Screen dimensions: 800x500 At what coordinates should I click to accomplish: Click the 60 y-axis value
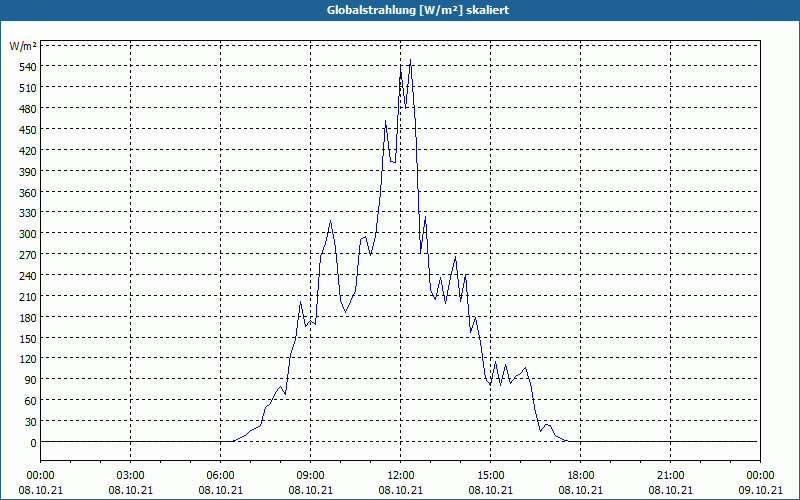pos(30,401)
